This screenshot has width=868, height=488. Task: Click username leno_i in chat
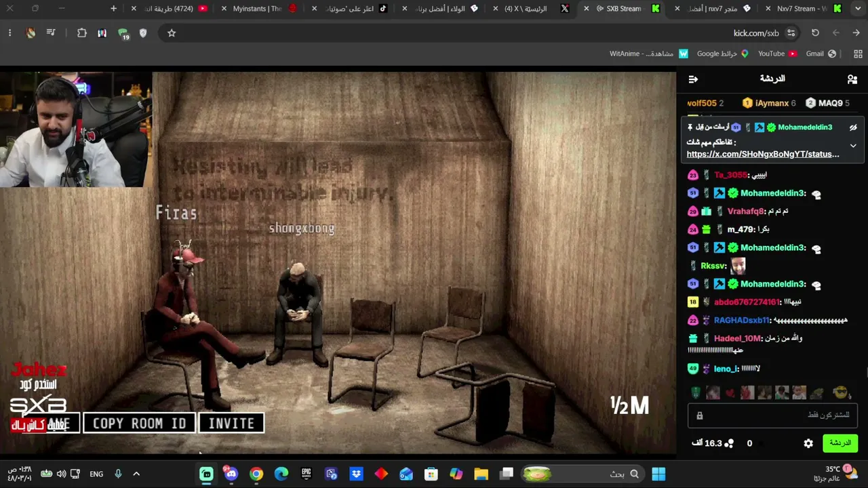point(726,369)
